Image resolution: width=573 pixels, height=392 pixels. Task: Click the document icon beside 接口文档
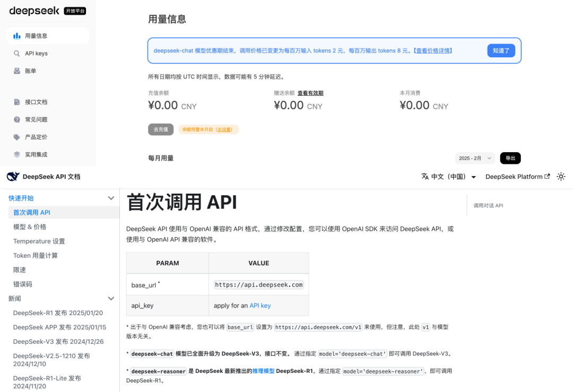pyautogui.click(x=17, y=102)
